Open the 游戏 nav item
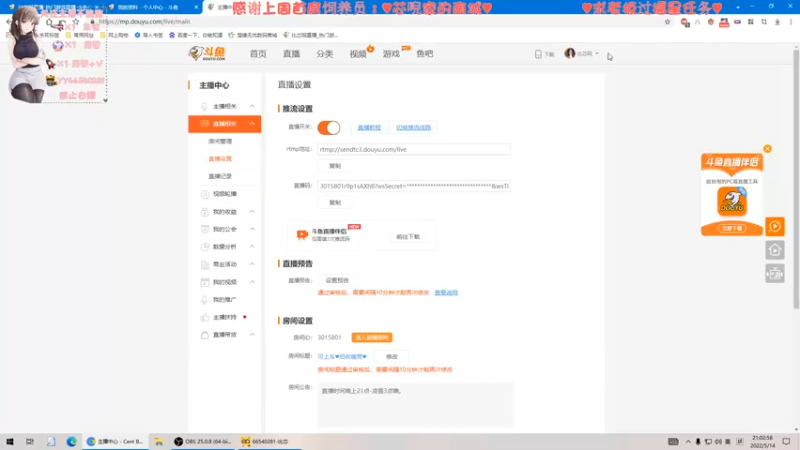Viewport: 800px width, 450px height. [x=391, y=54]
